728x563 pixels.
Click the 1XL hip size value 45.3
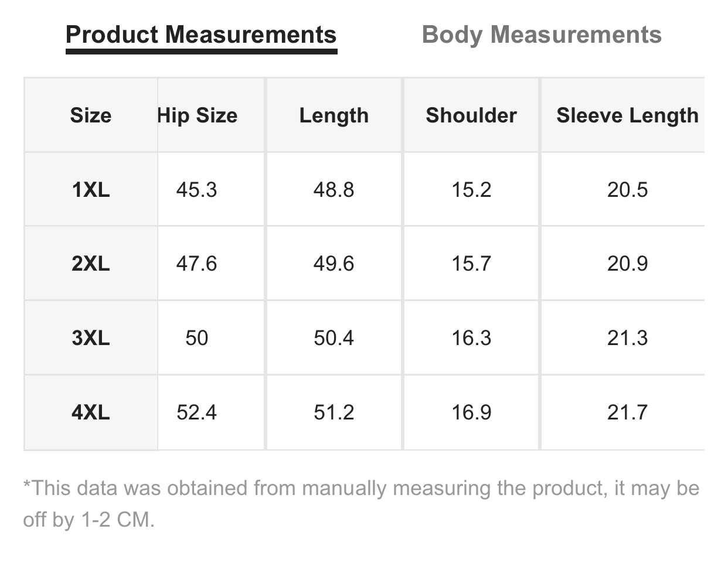(196, 190)
